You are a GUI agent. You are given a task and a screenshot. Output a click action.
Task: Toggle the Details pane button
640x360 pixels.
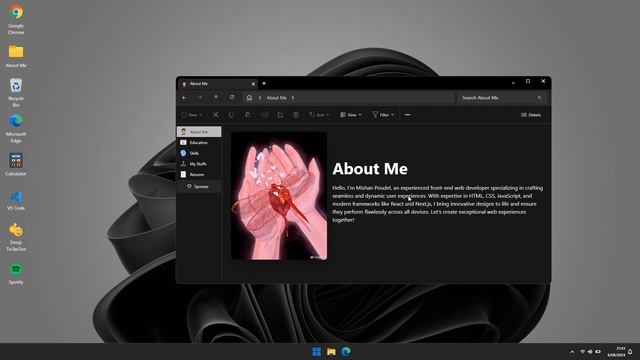[531, 115]
